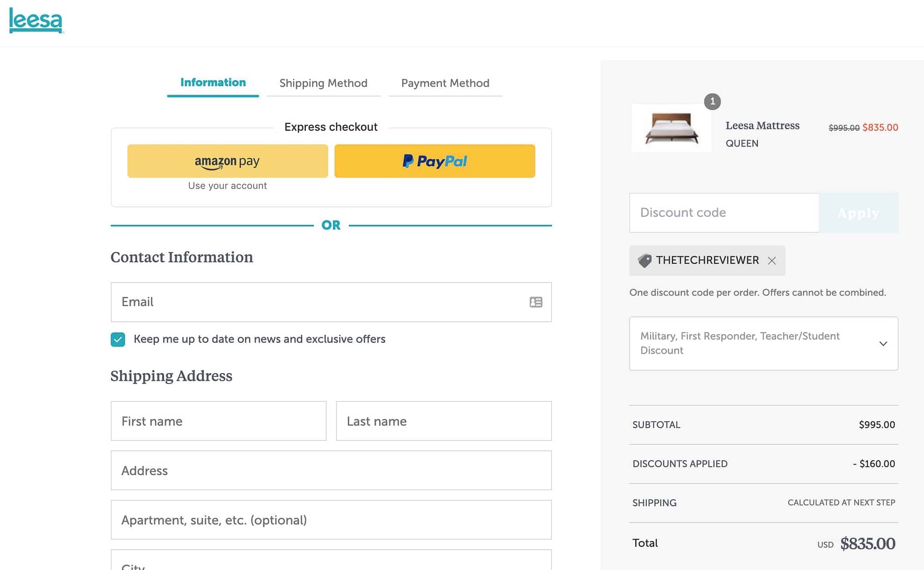
Task: Click the discount tag icon beside THETECHREVIEWER
Action: (644, 261)
